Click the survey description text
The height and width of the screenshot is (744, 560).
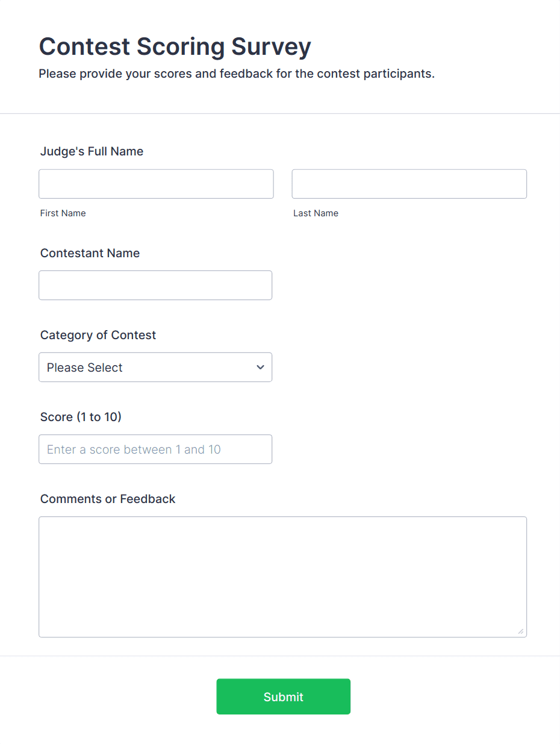point(237,73)
